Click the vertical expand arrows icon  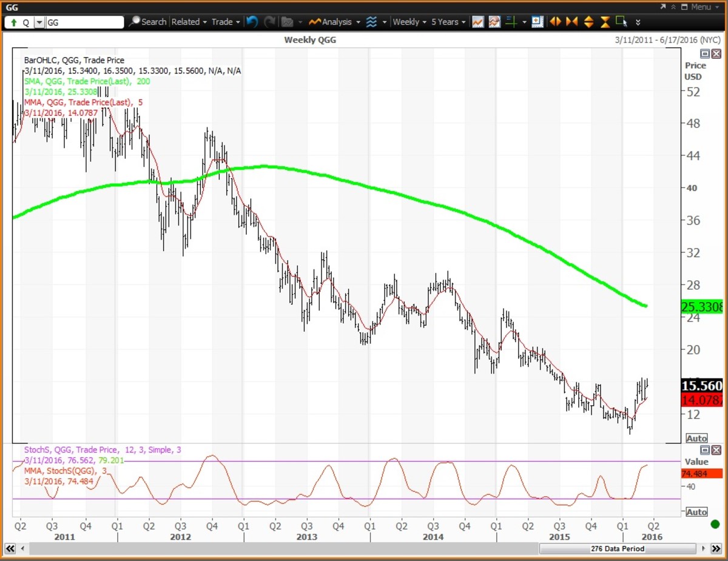588,22
